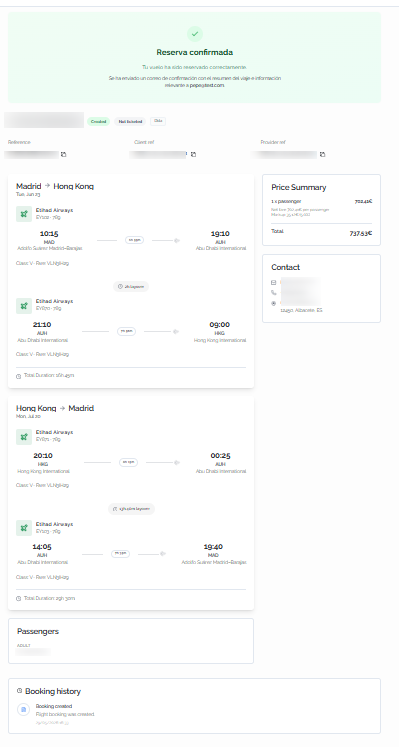The image size is (399, 747).
Task: Copy the Provider ref using its copy icon
Action: point(322,154)
